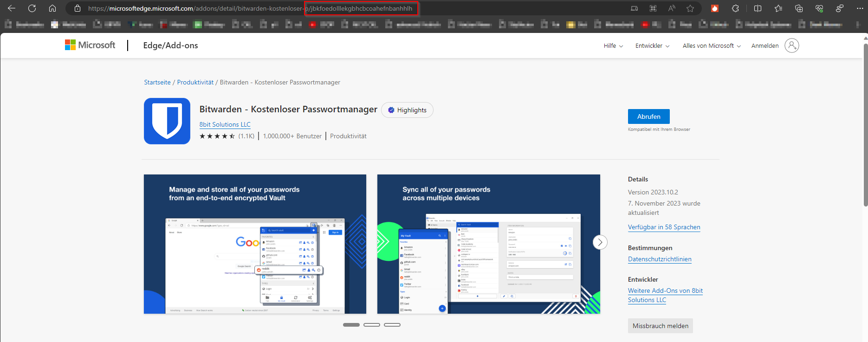Open Verfügbar in 58 Sprachen link

click(664, 227)
